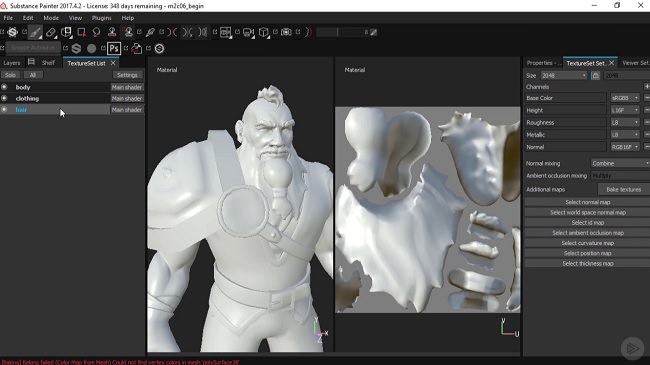This screenshot has width=650, height=365.
Task: Open Metallic format L8 dropdown
Action: [625, 135]
